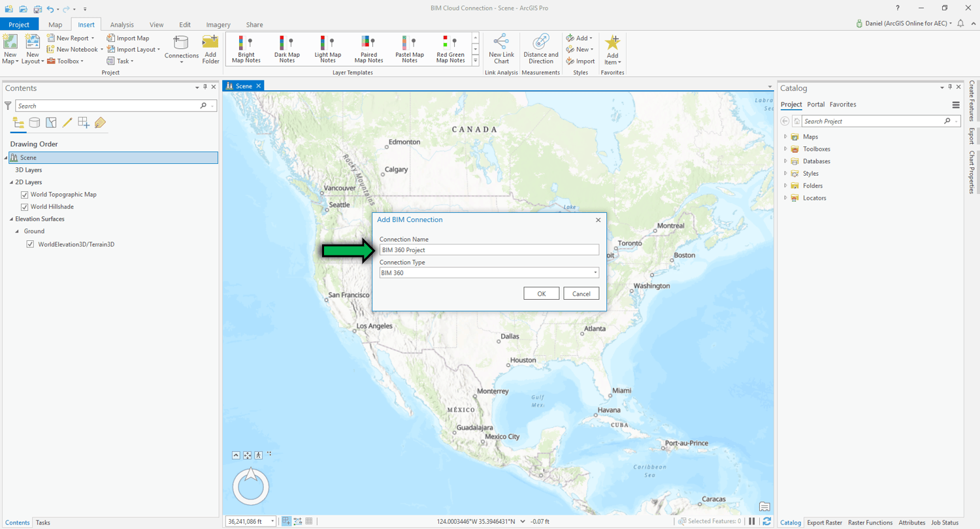Viewport: 980px width, 529px height.
Task: Uncheck the World Hillshade layer
Action: [25, 207]
